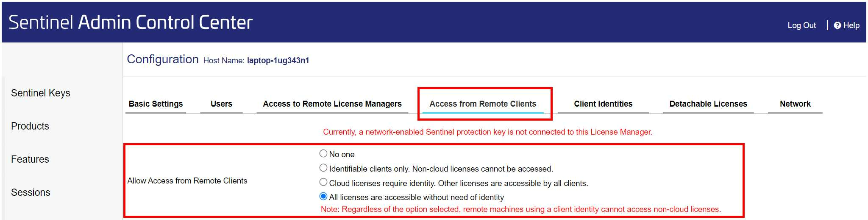The width and height of the screenshot is (868, 220).
Task: Open Sentinel Keys in sidebar
Action: click(x=41, y=93)
